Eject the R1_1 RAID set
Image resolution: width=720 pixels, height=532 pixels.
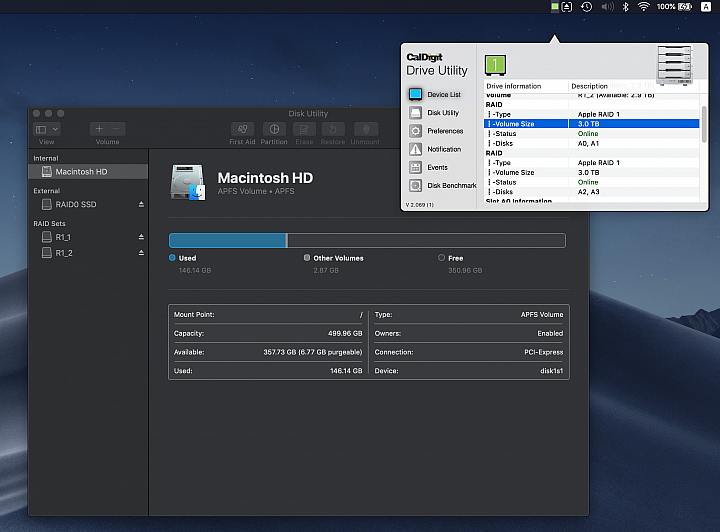(x=141, y=237)
